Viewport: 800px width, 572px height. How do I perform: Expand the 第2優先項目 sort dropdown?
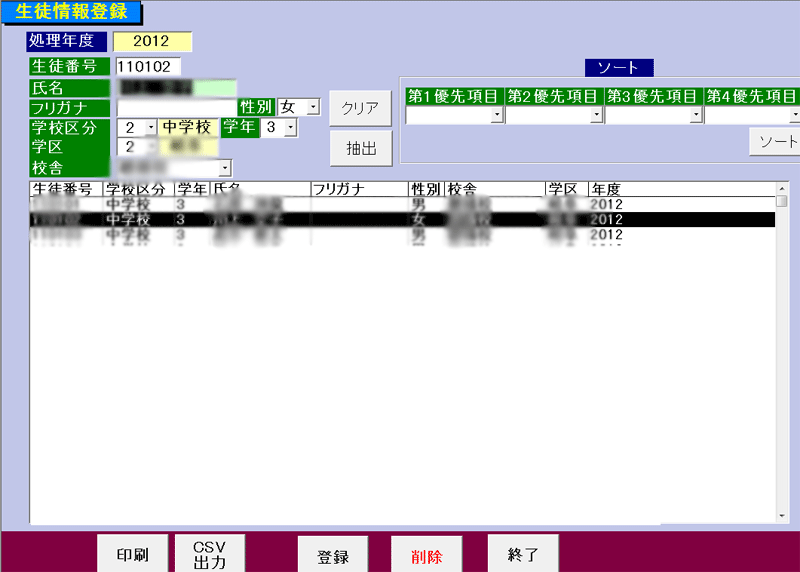click(x=596, y=116)
